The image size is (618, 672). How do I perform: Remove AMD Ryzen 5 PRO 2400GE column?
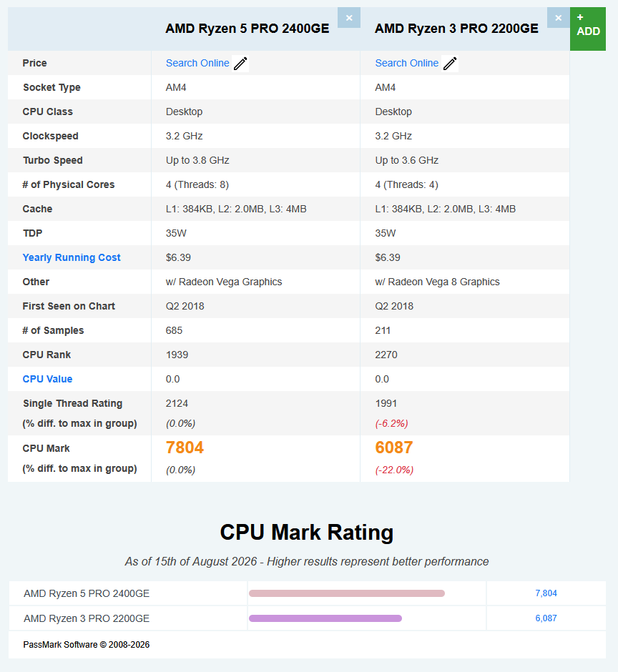coord(348,18)
